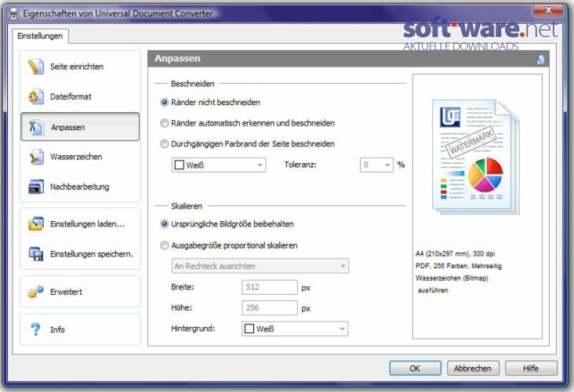Click the Wasserzeichen stamp icon
This screenshot has height=392, width=574.
36,157
